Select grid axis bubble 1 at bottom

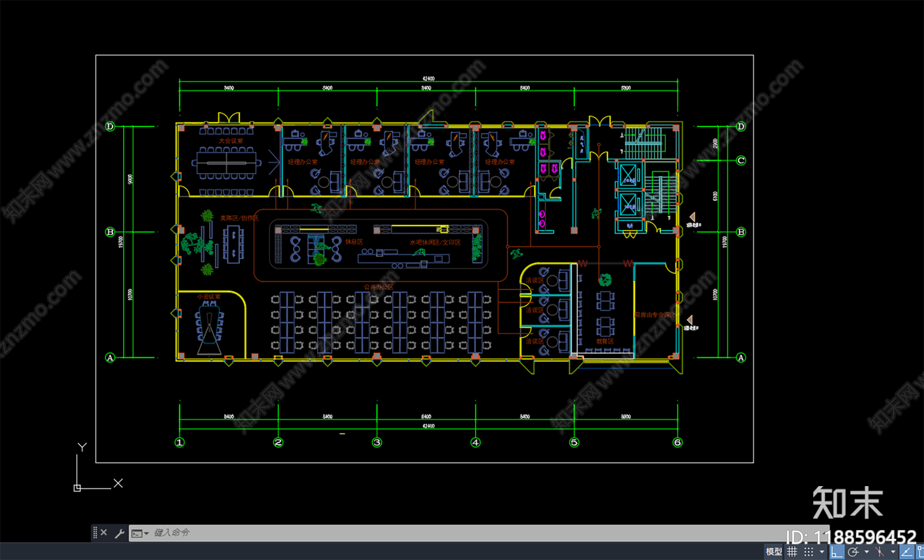[180, 442]
